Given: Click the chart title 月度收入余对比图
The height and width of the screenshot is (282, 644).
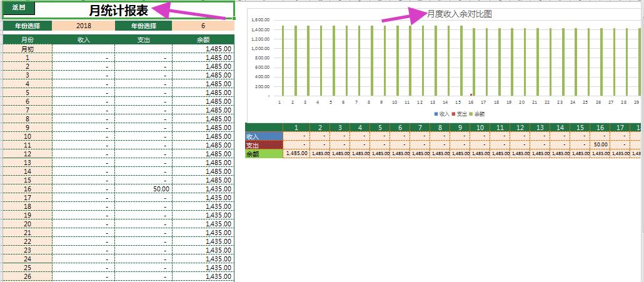Looking at the screenshot, I should pyautogui.click(x=459, y=14).
